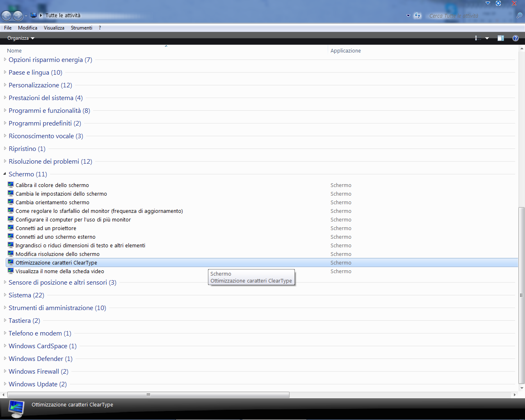Click the change view icon

[x=478, y=38]
